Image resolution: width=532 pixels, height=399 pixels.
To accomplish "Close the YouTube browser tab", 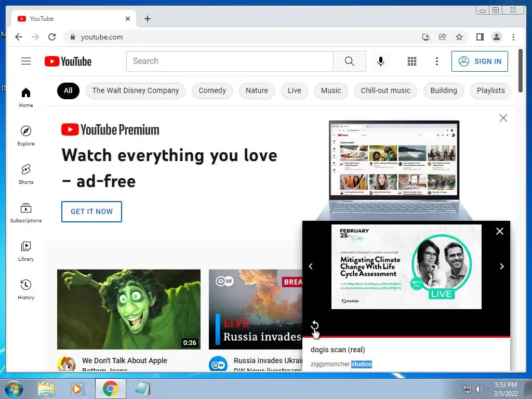I will click(128, 19).
